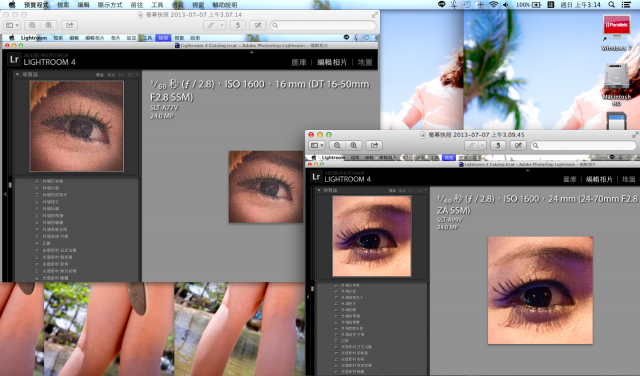Open the 前往 menu
Viewport: 640px width, 376px height.
click(x=137, y=5)
